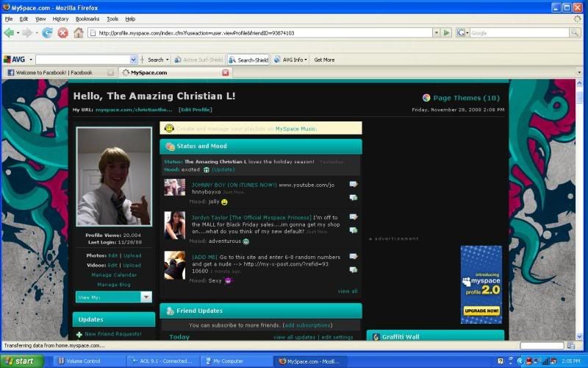Click the forward navigation arrow
Image resolution: width=588 pixels, height=368 pixels.
tap(27, 33)
